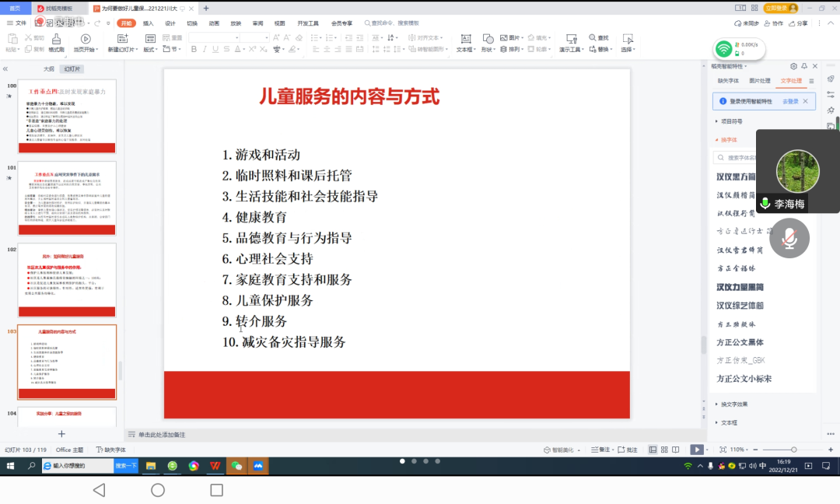Switch to slide sorter view
The width and height of the screenshot is (840, 504).
click(x=664, y=451)
